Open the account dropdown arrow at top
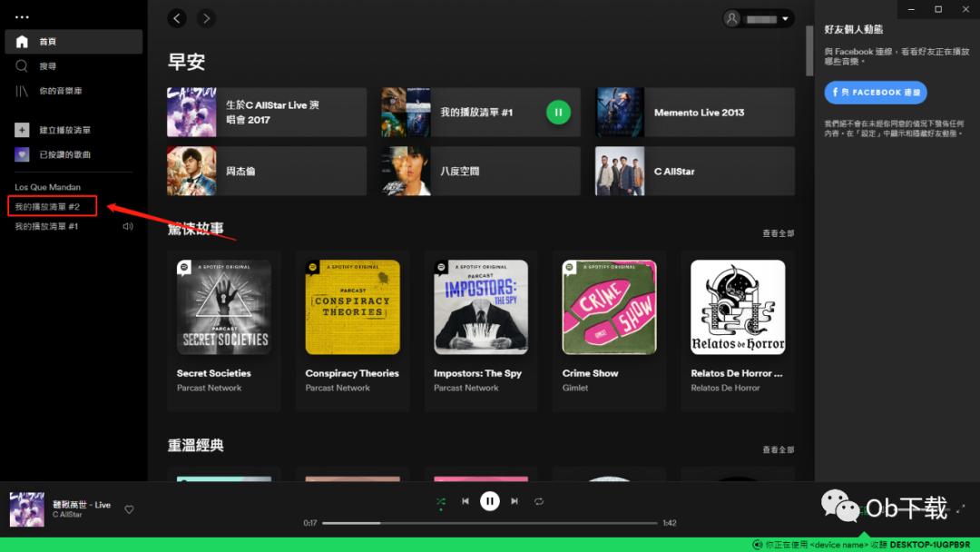This screenshot has width=980, height=552. click(x=786, y=17)
